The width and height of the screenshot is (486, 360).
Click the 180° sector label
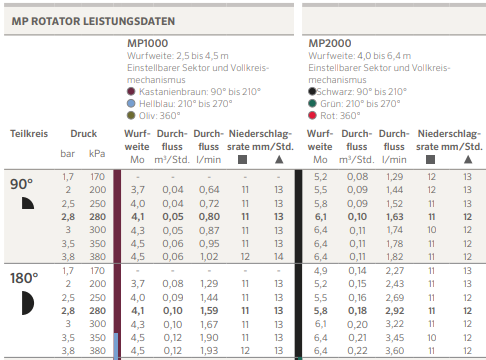24,278
